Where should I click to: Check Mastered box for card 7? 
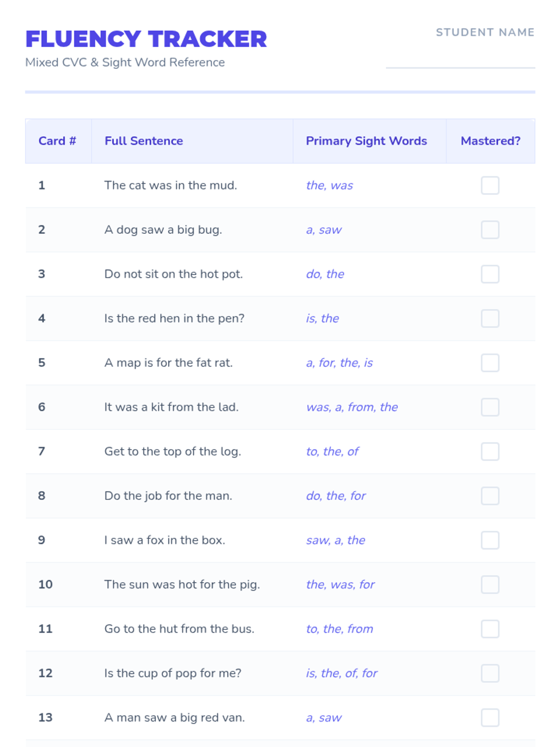tap(490, 451)
